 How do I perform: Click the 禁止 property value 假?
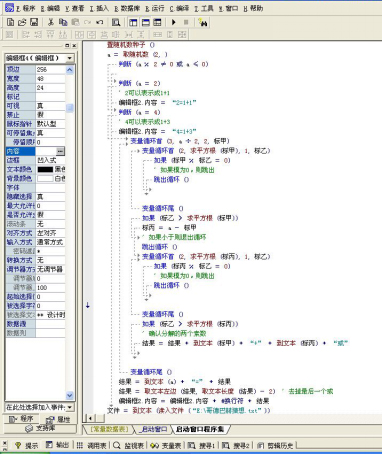50,115
